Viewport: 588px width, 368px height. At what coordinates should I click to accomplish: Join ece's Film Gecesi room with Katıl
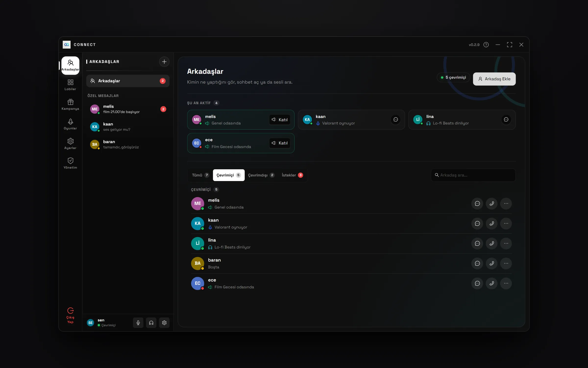click(280, 143)
